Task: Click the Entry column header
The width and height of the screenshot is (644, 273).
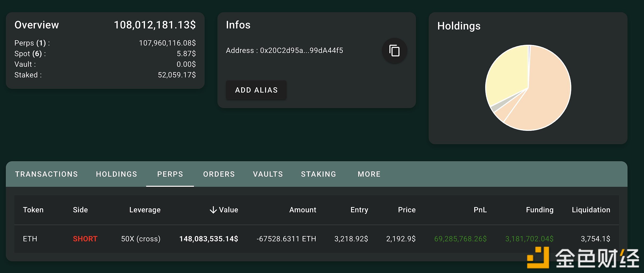Action: [359, 210]
